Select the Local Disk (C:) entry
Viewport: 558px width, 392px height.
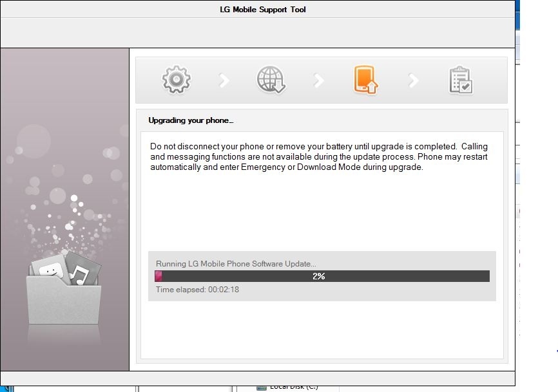click(x=294, y=387)
